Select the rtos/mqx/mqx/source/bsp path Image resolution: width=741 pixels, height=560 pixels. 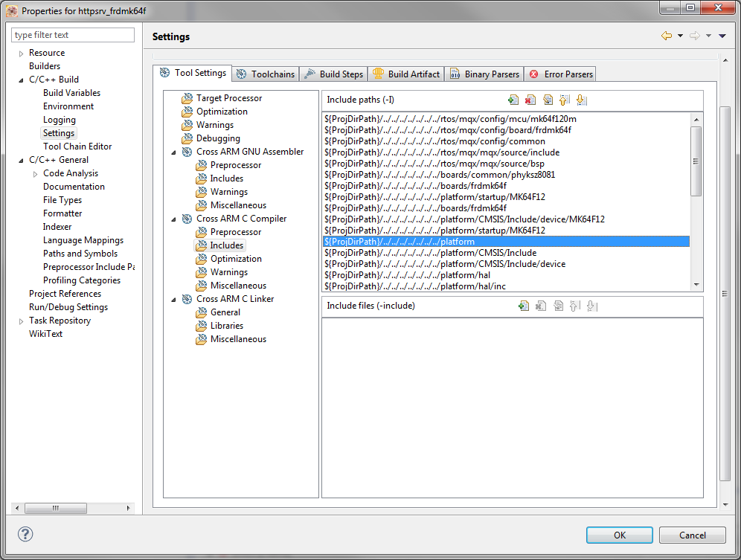506,164
